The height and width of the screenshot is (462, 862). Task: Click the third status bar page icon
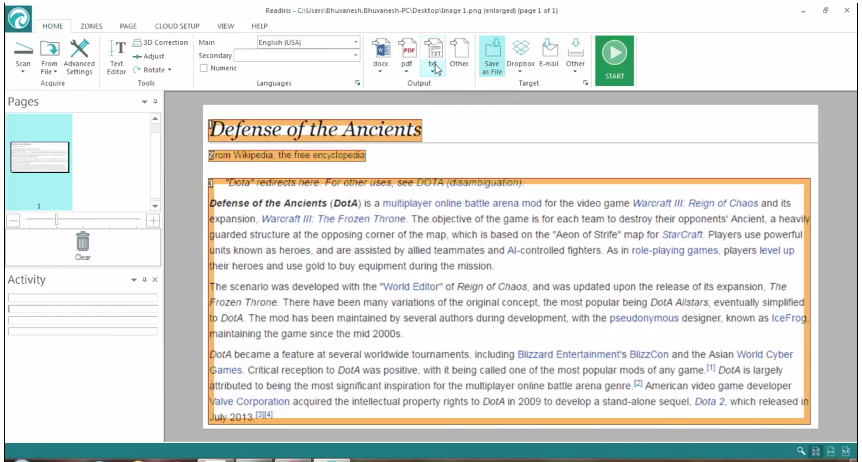(x=831, y=452)
